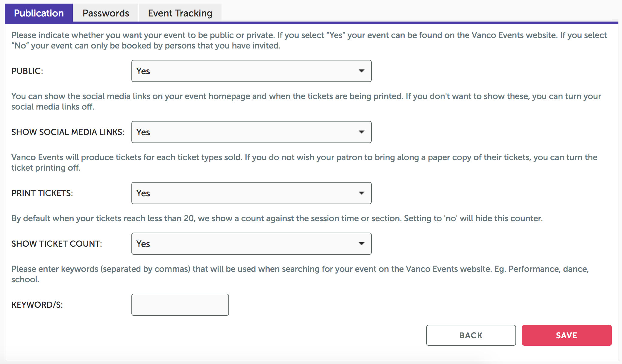The image size is (622, 364).
Task: Switch to the Passwords tab
Action: 106,13
